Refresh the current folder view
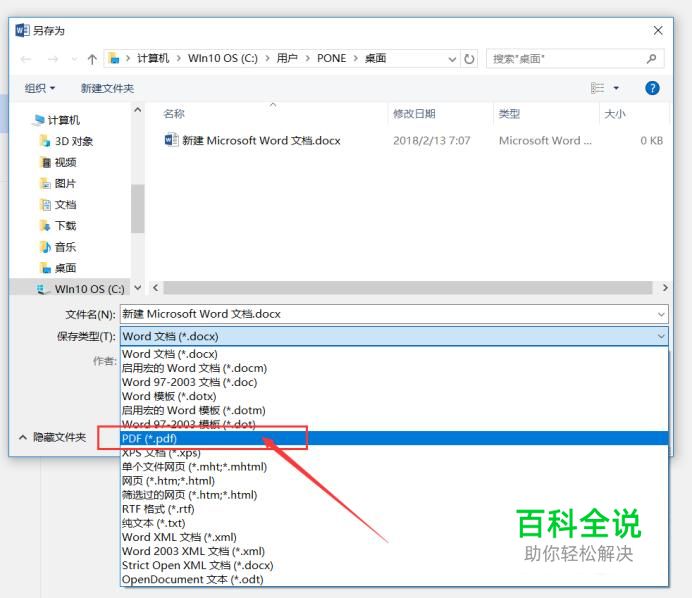The height and width of the screenshot is (598, 692). pyautogui.click(x=469, y=59)
